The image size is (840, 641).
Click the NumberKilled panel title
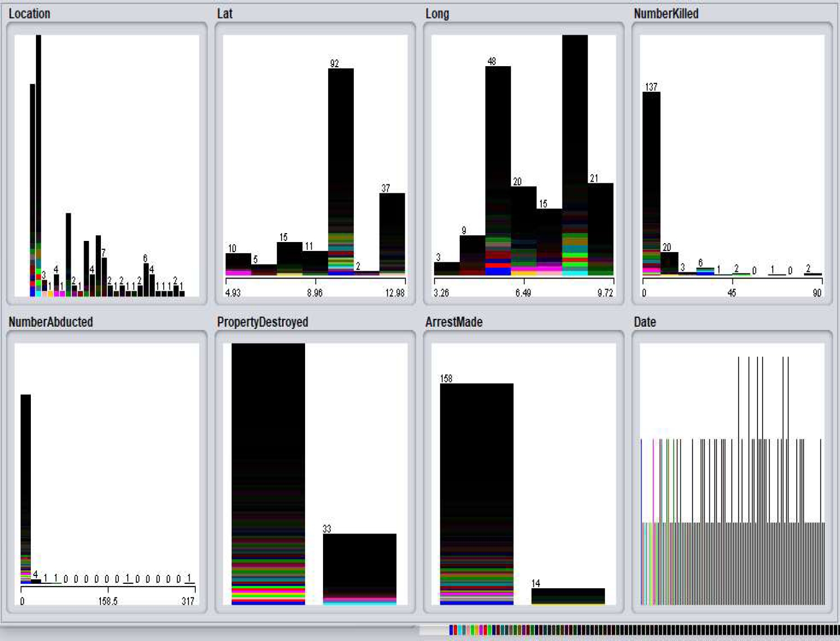click(666, 14)
